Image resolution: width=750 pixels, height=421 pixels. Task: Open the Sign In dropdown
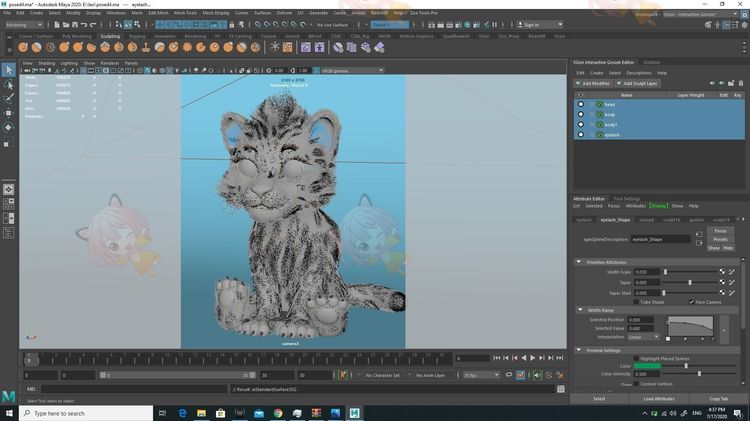pyautogui.click(x=540, y=24)
